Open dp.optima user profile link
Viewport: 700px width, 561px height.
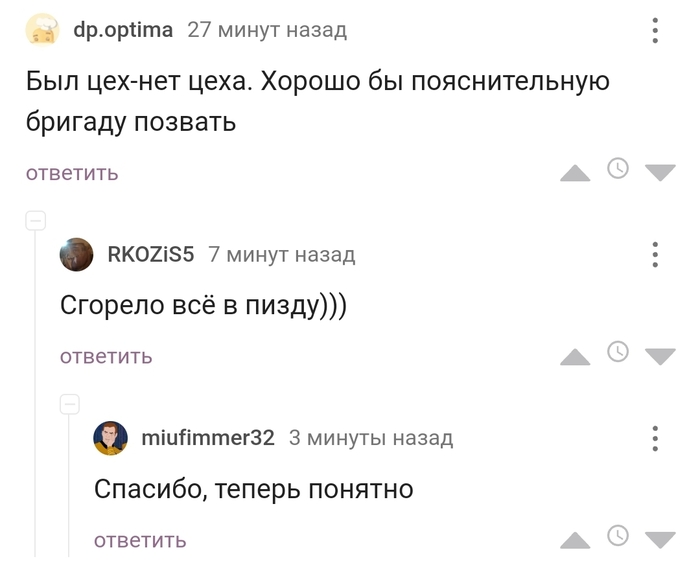[x=123, y=30]
